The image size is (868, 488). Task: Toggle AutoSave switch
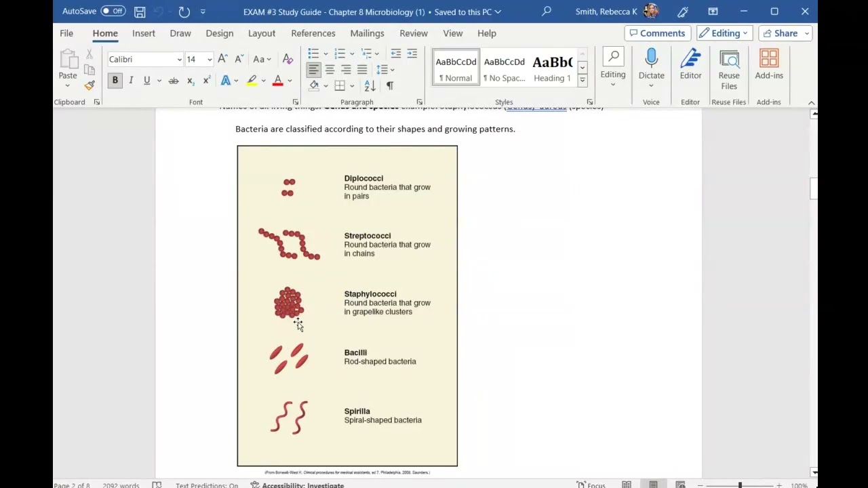tap(113, 12)
